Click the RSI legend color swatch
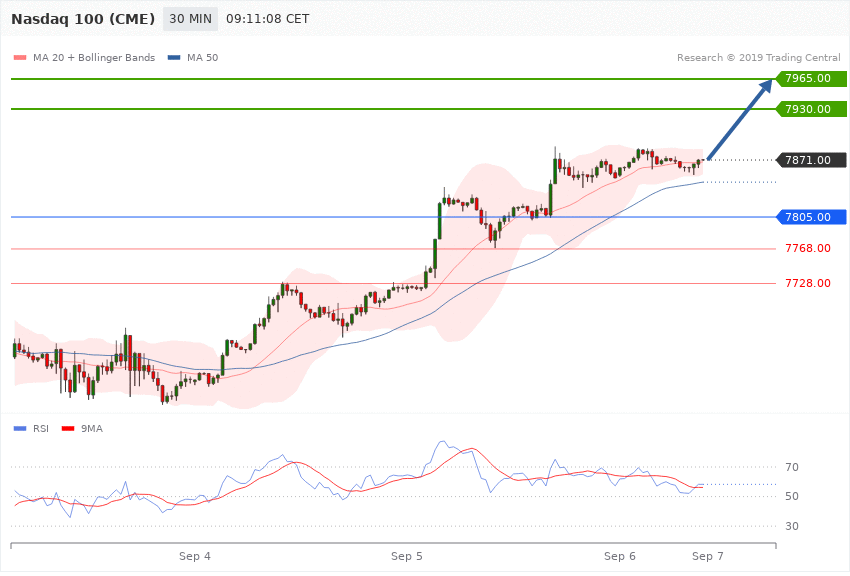 (20, 429)
